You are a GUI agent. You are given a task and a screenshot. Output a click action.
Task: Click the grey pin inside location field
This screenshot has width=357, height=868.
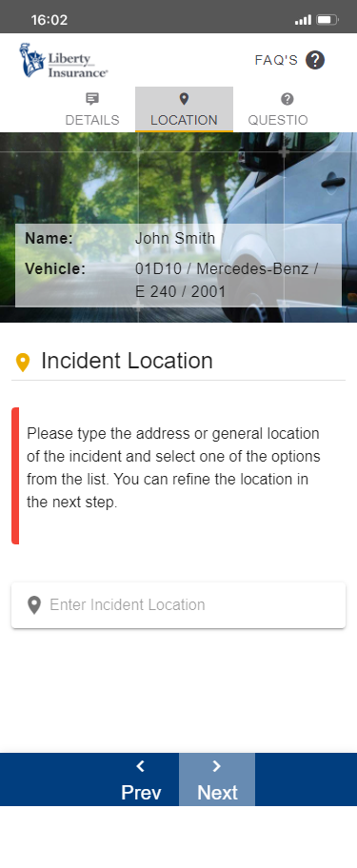point(34,604)
